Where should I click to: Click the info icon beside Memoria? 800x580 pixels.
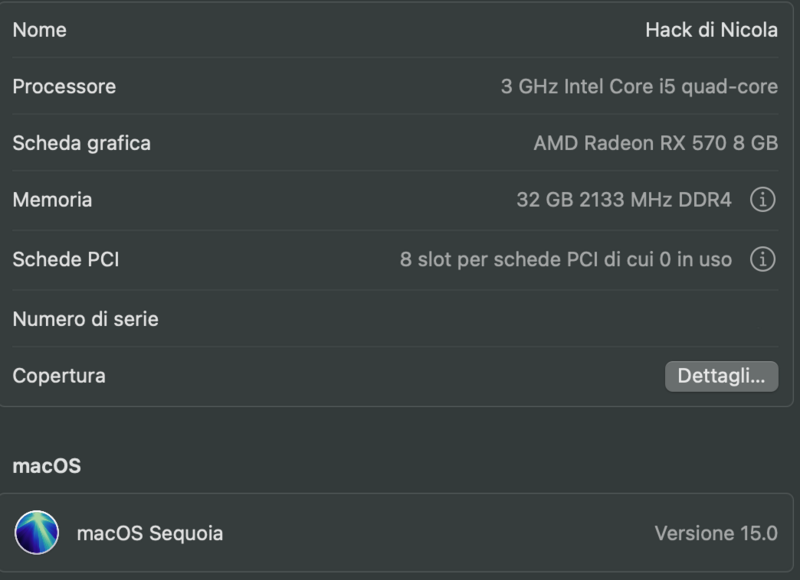[762, 200]
